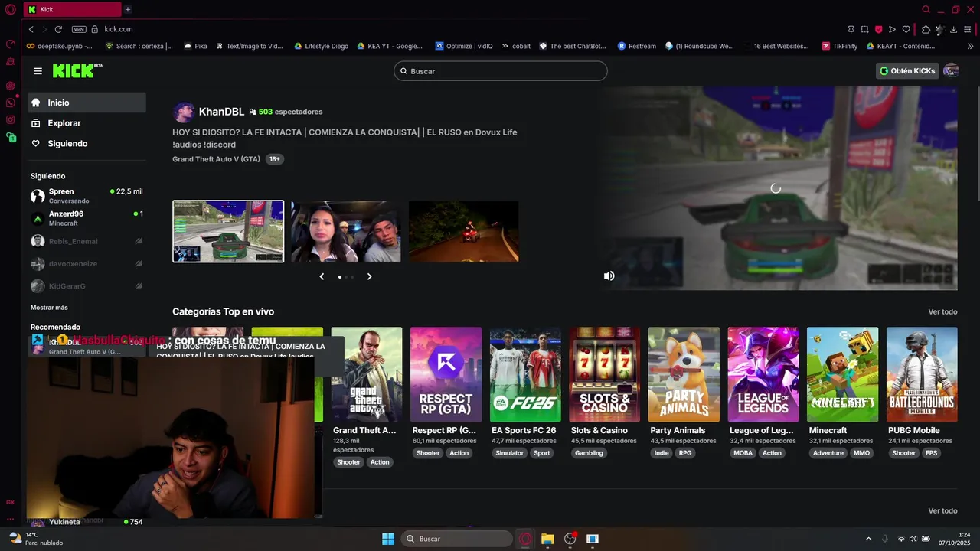Click the search icon in the title bar
This screenshot has height=551, width=980.
926,9
